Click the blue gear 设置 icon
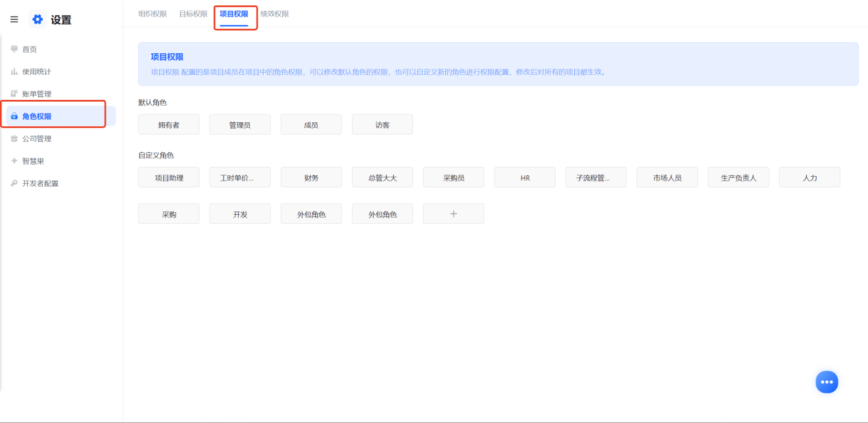The height and width of the screenshot is (423, 868). [x=37, y=20]
